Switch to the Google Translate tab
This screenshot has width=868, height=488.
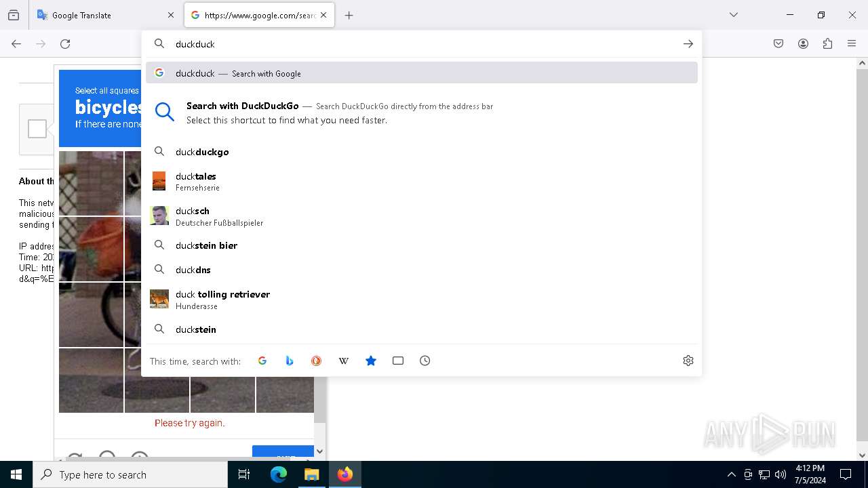pos(106,15)
